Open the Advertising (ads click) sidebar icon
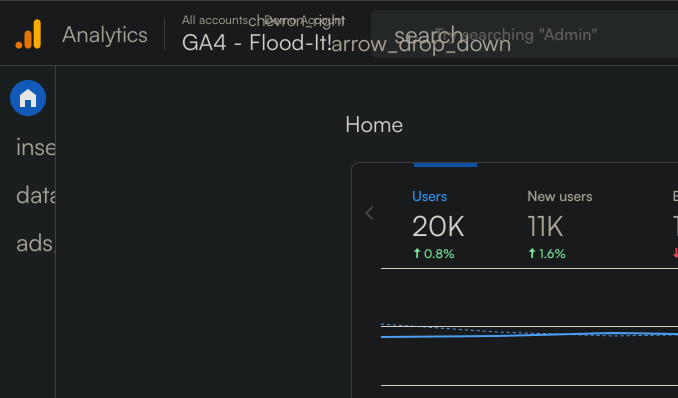The height and width of the screenshot is (398, 678). pos(35,243)
